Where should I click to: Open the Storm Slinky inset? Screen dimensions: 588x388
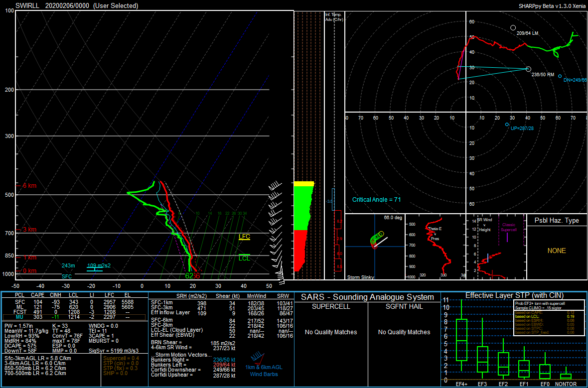[x=375, y=247]
